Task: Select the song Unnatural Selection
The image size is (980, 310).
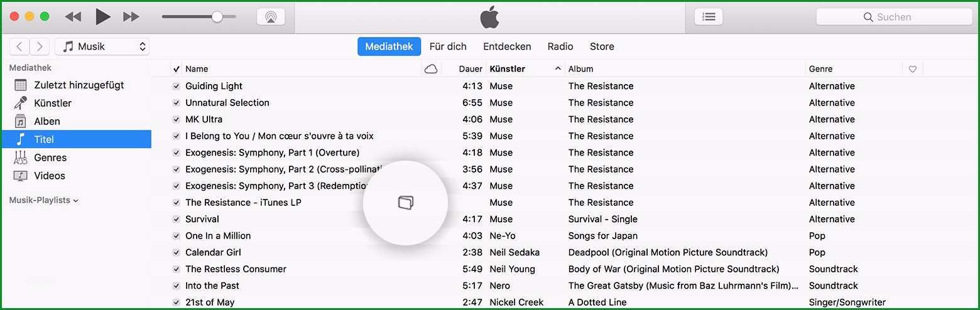Action: coord(227,103)
